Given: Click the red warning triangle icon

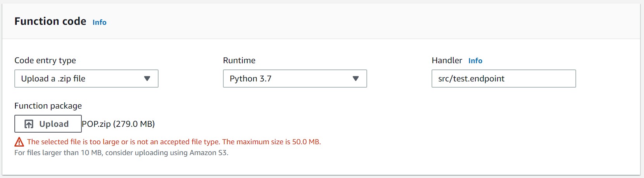Looking at the screenshot, I should click(x=19, y=142).
